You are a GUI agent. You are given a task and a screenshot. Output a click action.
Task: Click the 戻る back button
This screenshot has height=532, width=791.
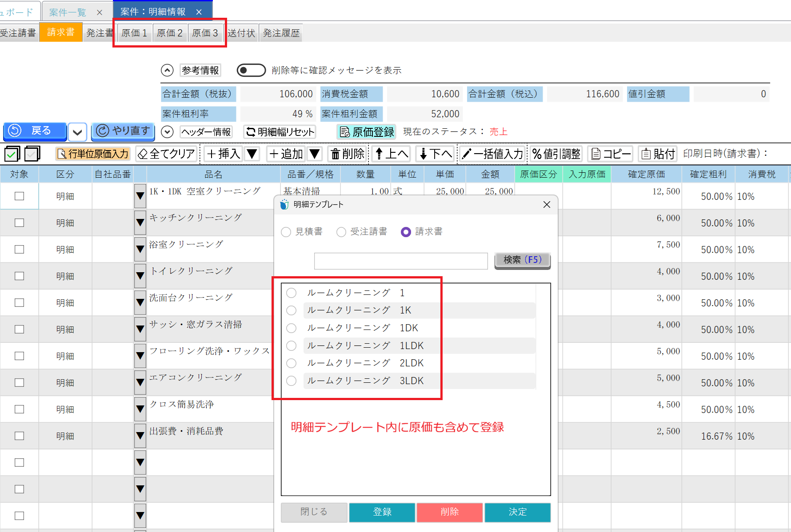(35, 131)
